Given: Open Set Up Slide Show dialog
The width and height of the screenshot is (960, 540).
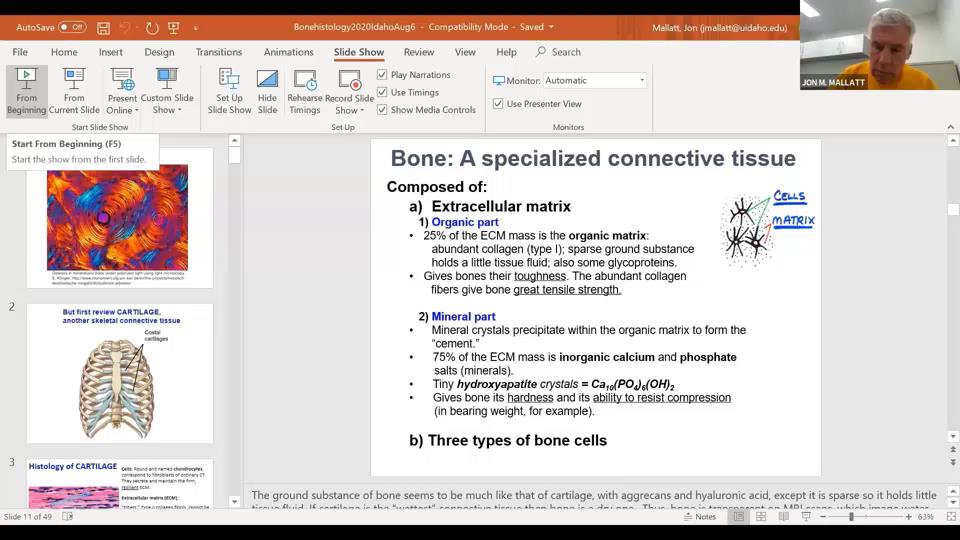Looking at the screenshot, I should tap(229, 91).
